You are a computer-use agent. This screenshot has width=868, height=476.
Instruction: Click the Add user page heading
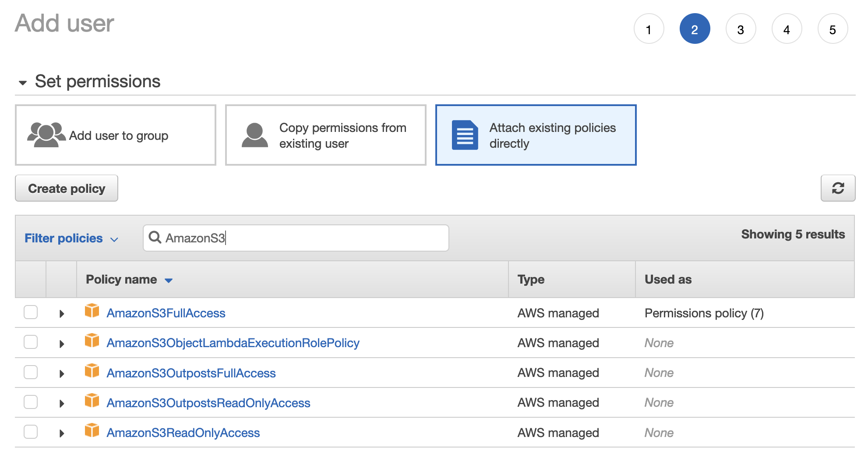coord(64,23)
